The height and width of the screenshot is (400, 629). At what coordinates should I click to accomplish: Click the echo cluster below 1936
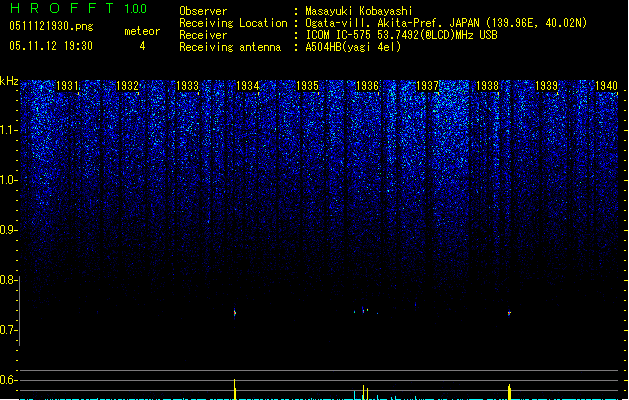(366, 311)
